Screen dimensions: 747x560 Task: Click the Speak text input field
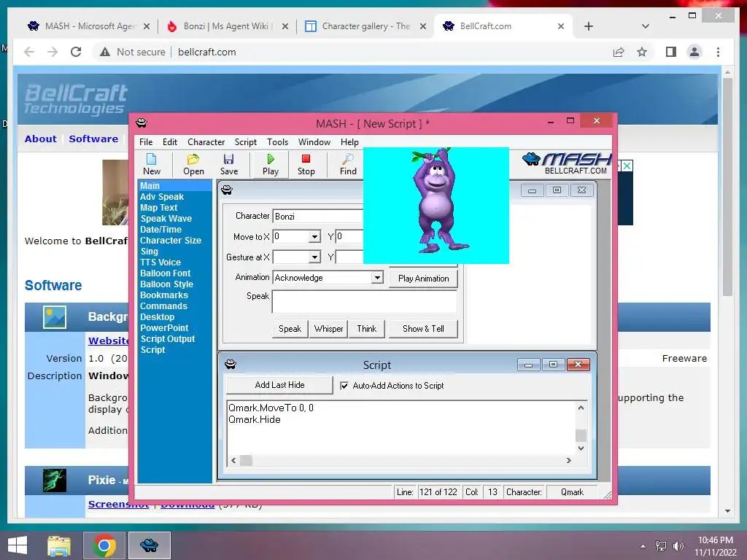pyautogui.click(x=365, y=301)
